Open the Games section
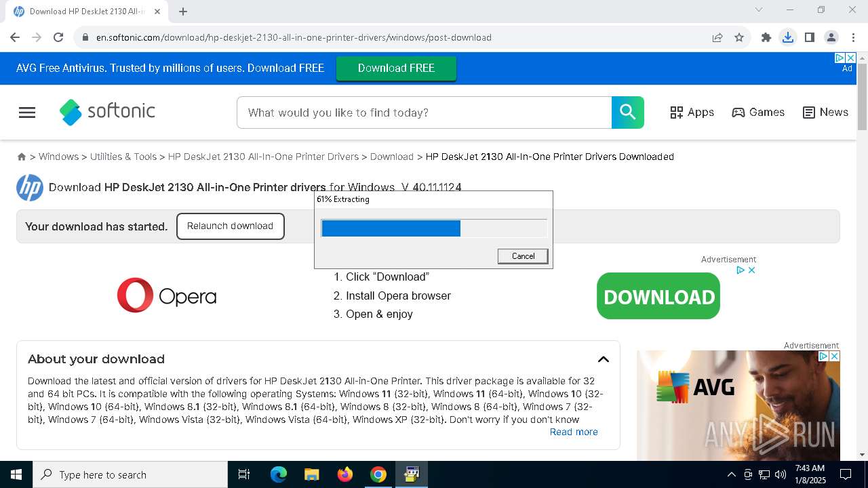This screenshot has width=868, height=488. click(758, 113)
